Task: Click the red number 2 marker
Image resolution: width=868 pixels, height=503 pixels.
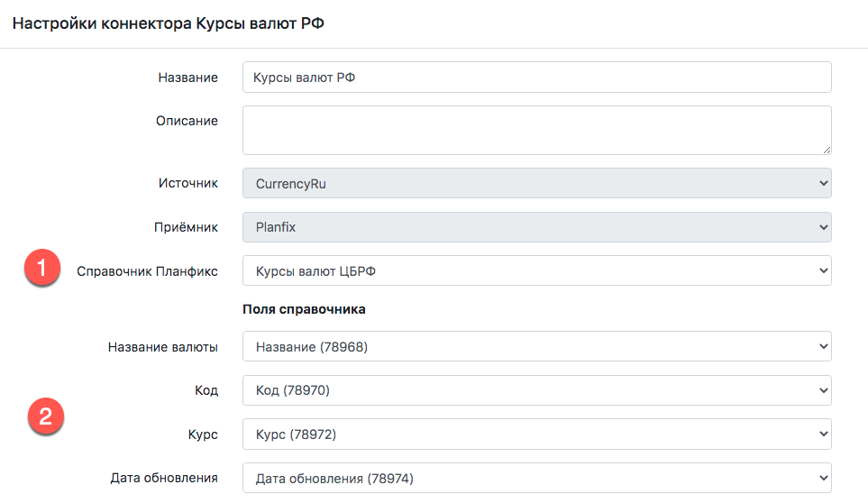Action: (x=45, y=418)
